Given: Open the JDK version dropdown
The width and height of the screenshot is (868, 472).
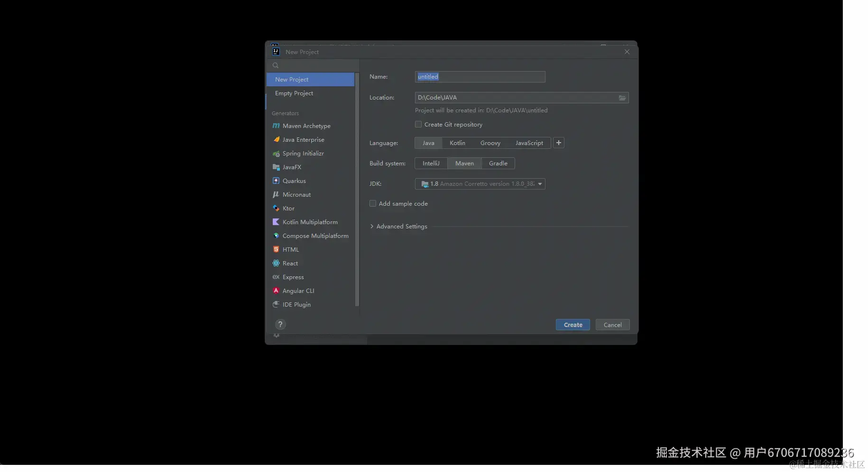Looking at the screenshot, I should 480,184.
